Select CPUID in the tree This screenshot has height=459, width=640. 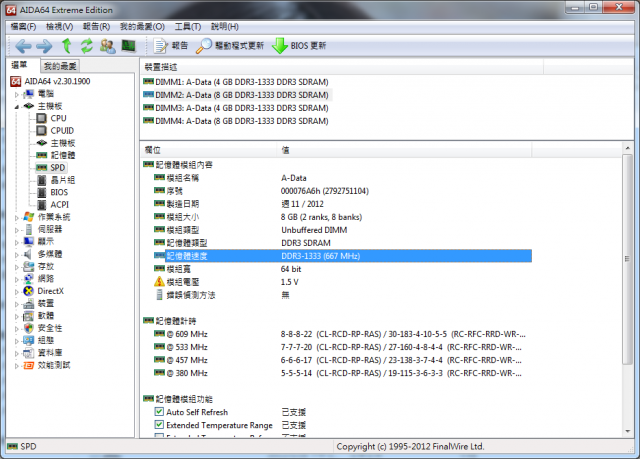pyautogui.click(x=62, y=131)
